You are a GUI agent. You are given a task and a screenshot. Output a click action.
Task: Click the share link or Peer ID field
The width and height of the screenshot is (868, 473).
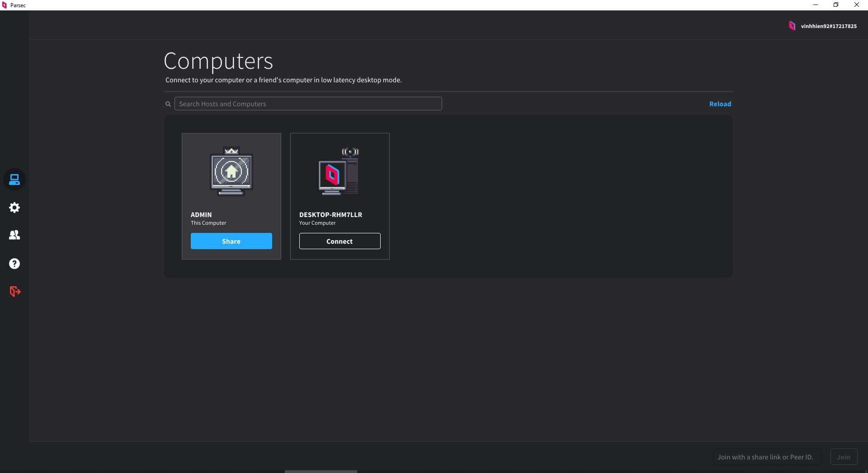click(766, 457)
